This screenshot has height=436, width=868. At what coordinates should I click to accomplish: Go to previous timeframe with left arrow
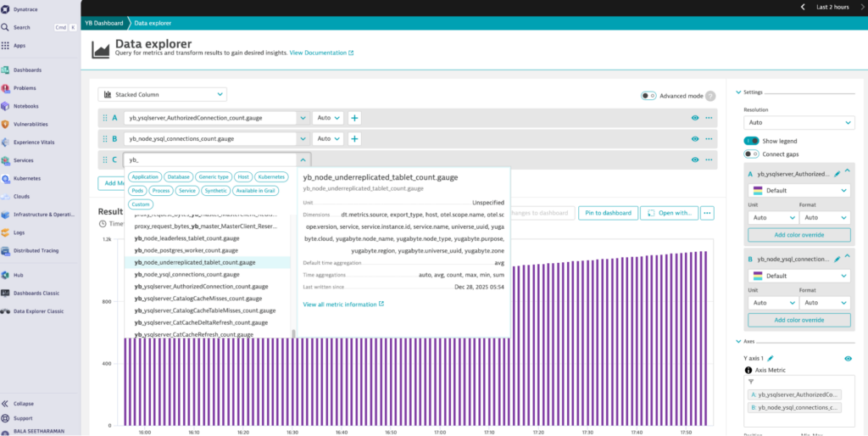click(804, 7)
